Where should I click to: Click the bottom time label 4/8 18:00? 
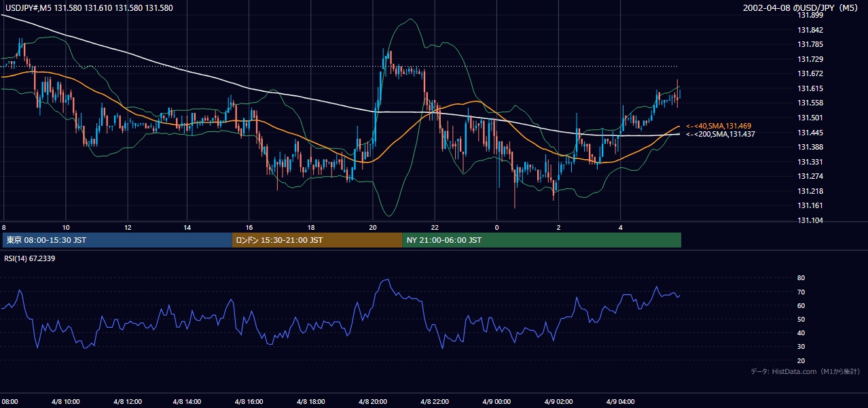point(310,401)
